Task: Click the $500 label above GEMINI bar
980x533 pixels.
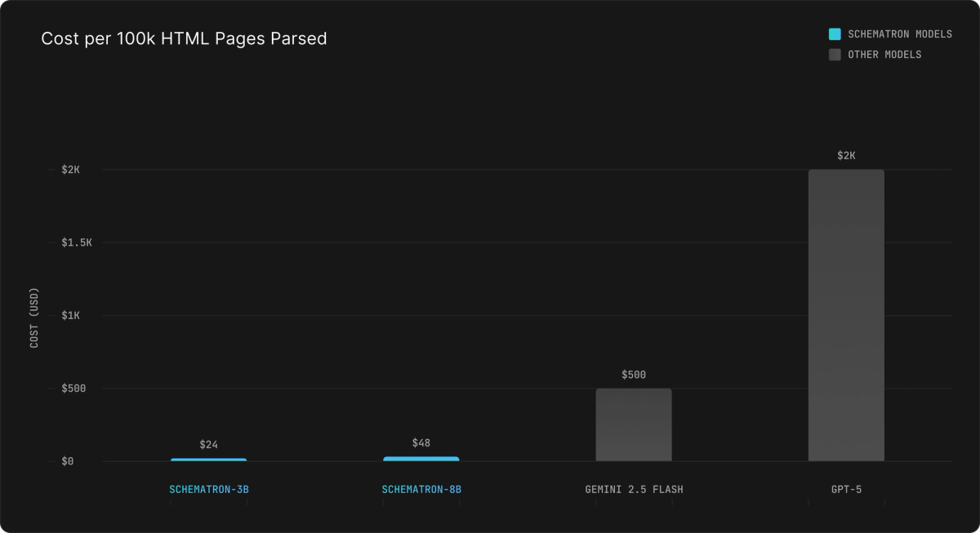Action: click(634, 375)
